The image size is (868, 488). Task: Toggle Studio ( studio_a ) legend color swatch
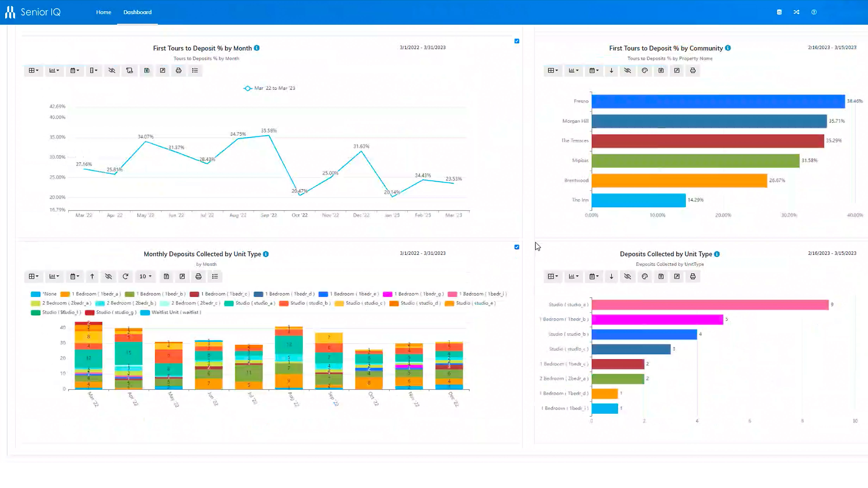(229, 303)
